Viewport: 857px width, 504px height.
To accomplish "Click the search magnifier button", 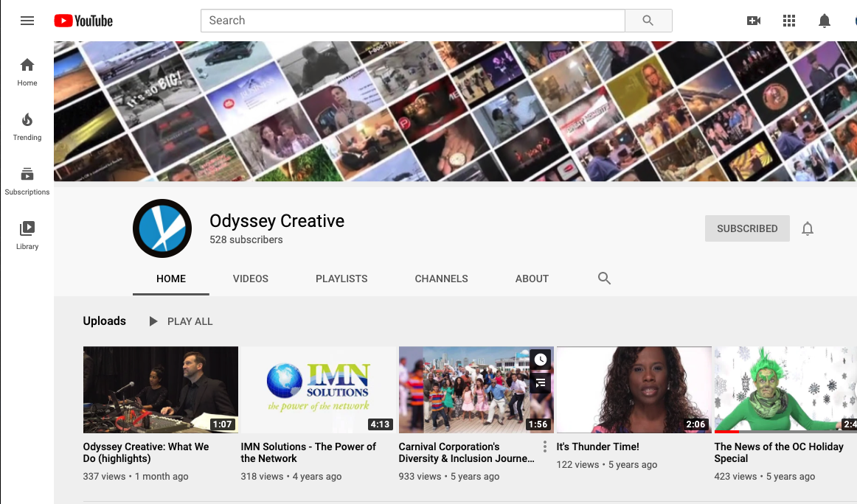I will [648, 21].
